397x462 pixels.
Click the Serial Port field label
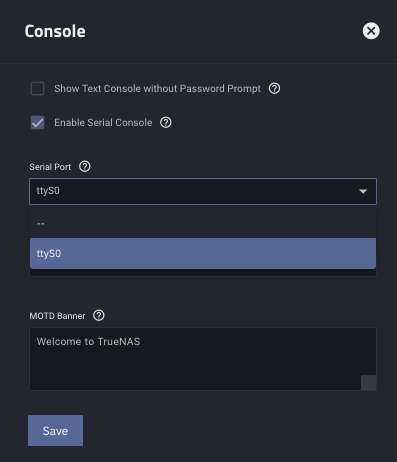[x=50, y=167]
